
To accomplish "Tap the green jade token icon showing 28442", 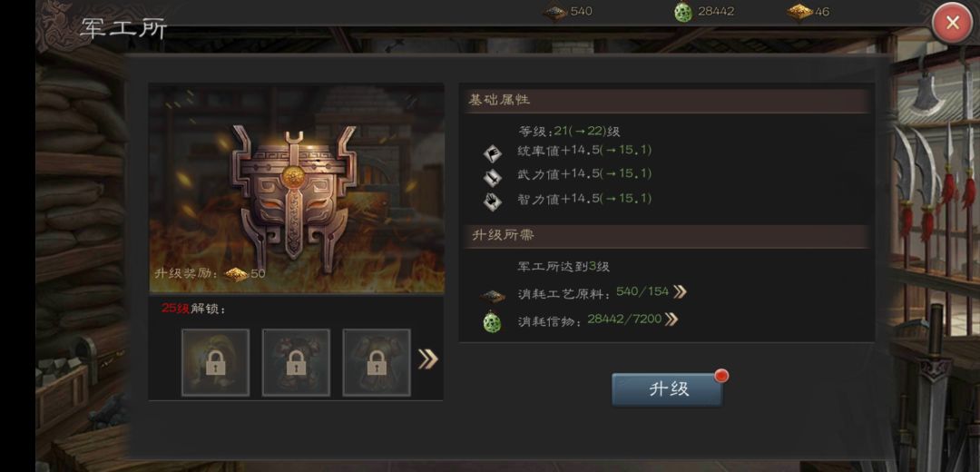I will click(x=684, y=12).
